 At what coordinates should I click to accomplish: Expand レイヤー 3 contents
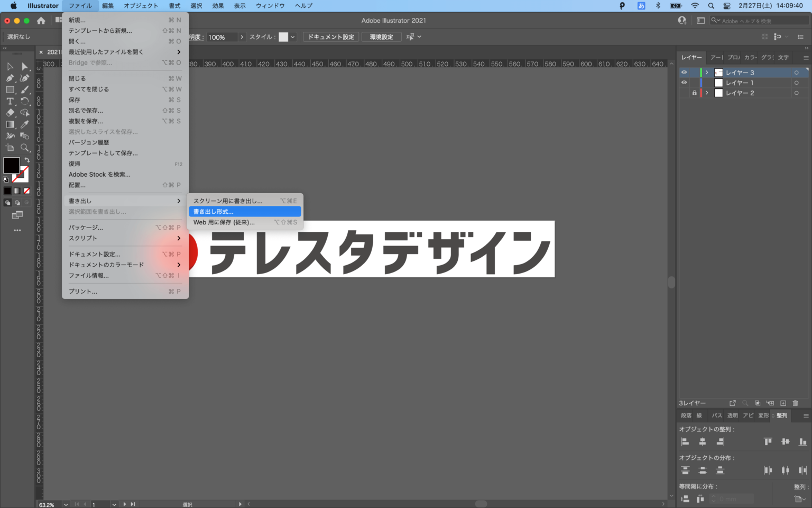coord(707,72)
